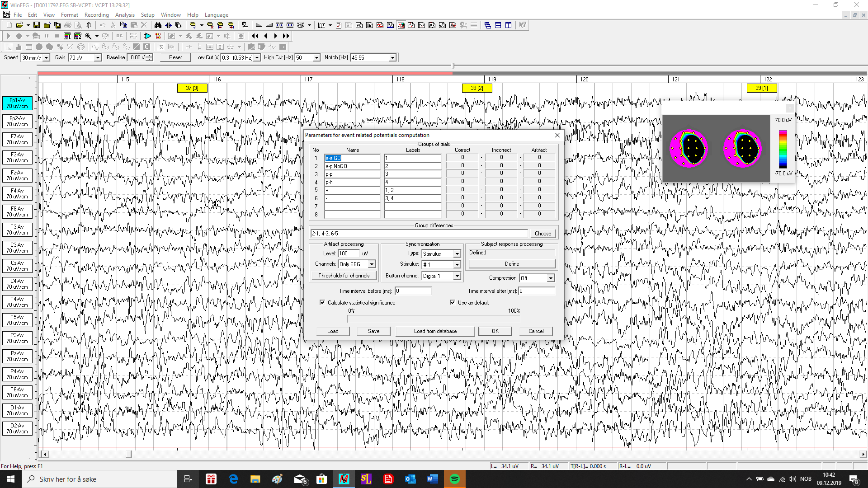Viewport: 868px width, 488px height.
Task: Click the fast forward double-arrow icon
Action: pos(286,36)
